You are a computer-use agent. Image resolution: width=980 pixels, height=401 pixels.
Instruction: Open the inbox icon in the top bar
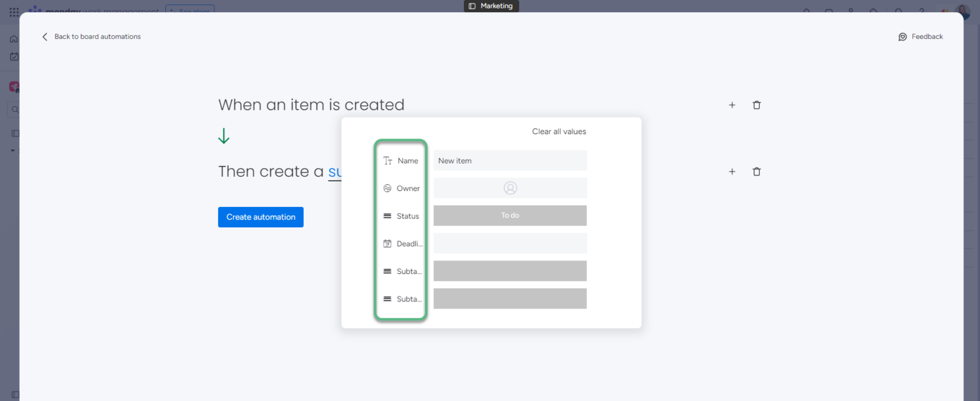(829, 11)
